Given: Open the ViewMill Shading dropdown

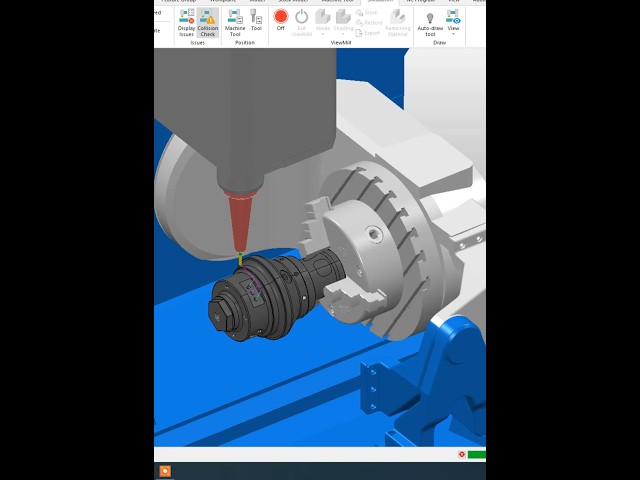Looking at the screenshot, I should (x=343, y=22).
